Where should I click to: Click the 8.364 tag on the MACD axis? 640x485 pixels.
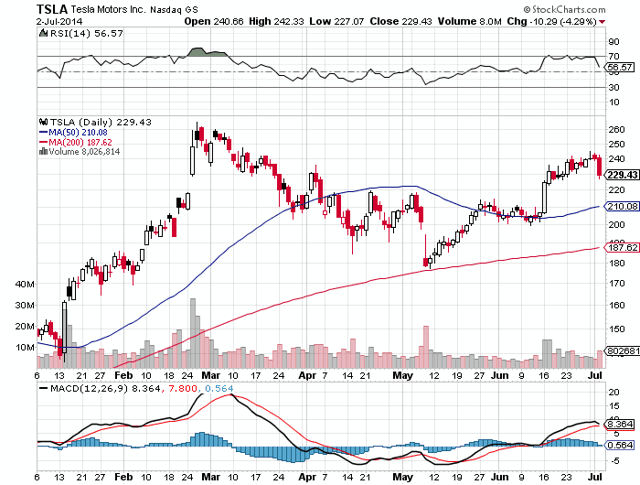click(x=620, y=424)
